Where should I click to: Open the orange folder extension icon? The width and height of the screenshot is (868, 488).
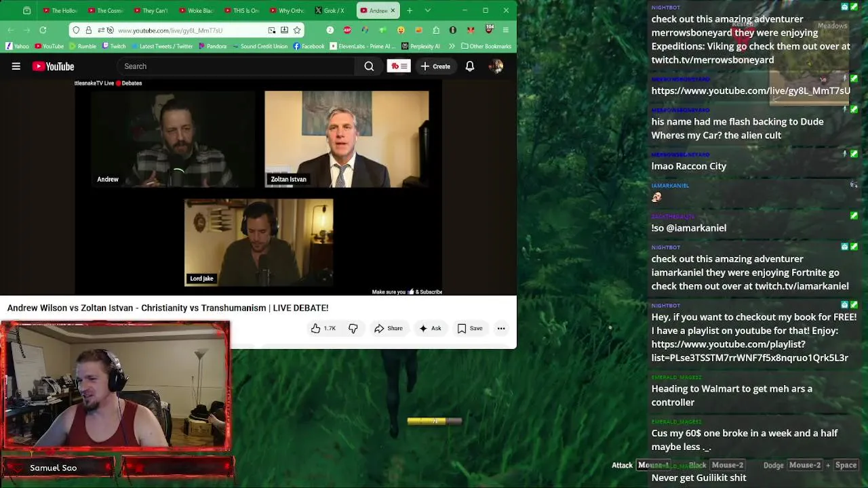coord(418,30)
